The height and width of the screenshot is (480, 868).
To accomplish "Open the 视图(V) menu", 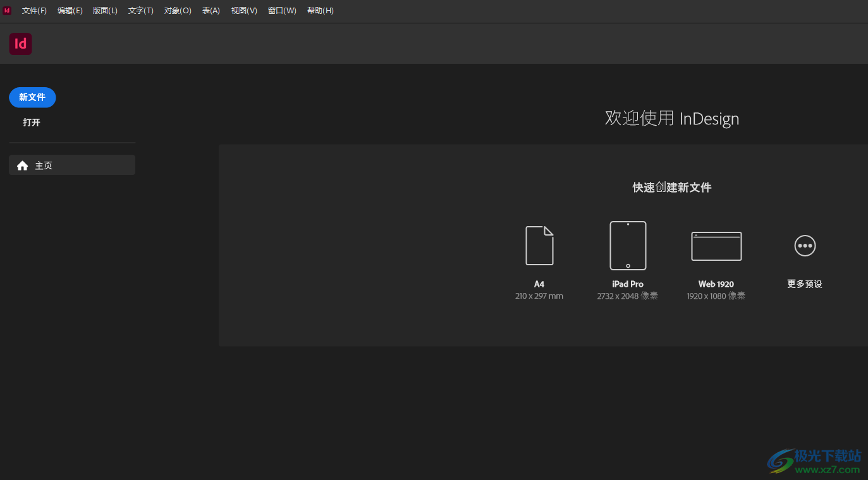I will coord(244,11).
